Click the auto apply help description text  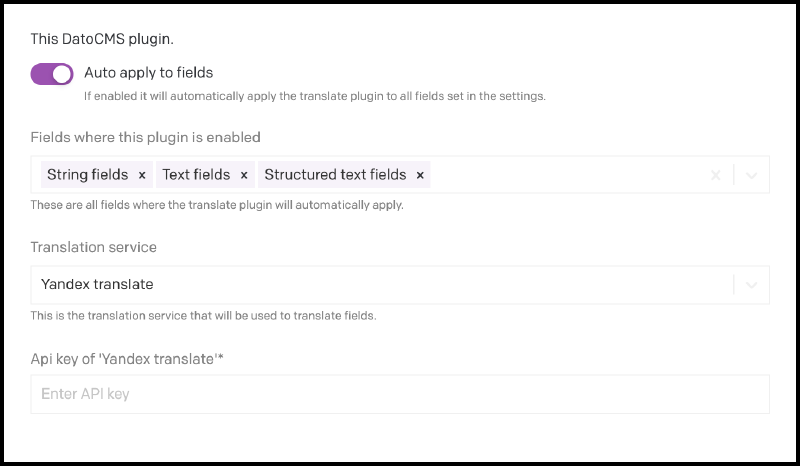[313, 96]
